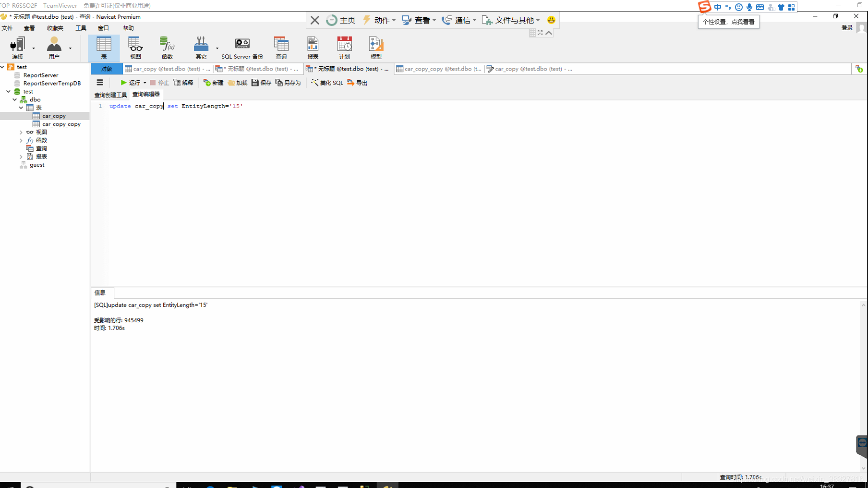Open the File (文件) menu

tap(7, 28)
